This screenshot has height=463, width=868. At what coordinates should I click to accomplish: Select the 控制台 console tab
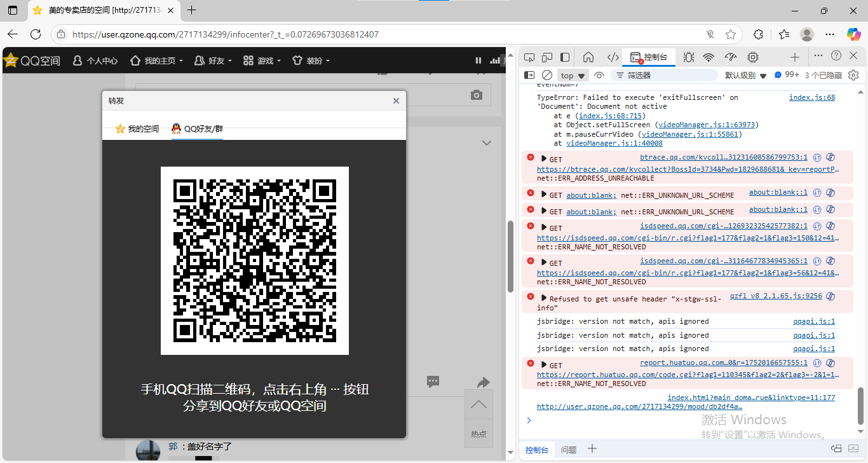point(648,57)
